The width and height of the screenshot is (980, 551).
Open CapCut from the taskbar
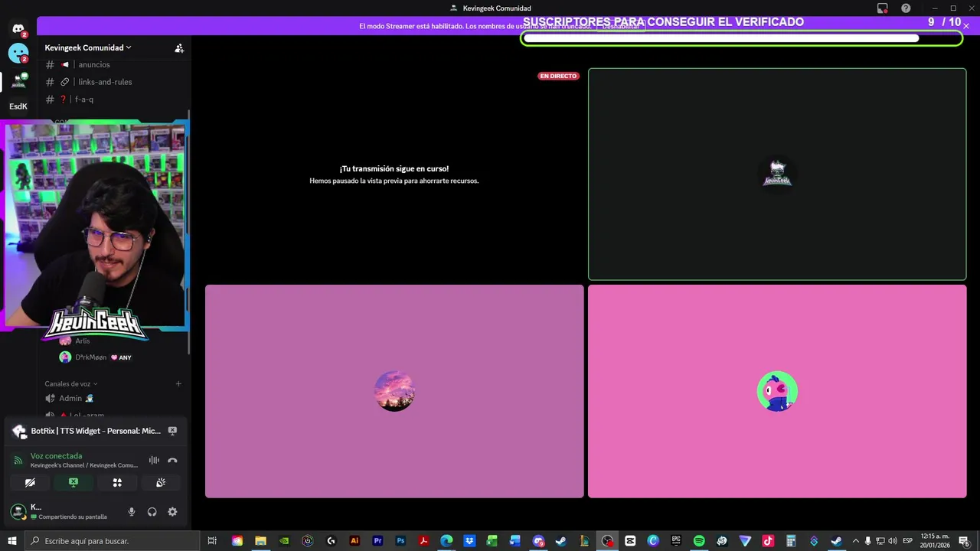[x=630, y=541]
